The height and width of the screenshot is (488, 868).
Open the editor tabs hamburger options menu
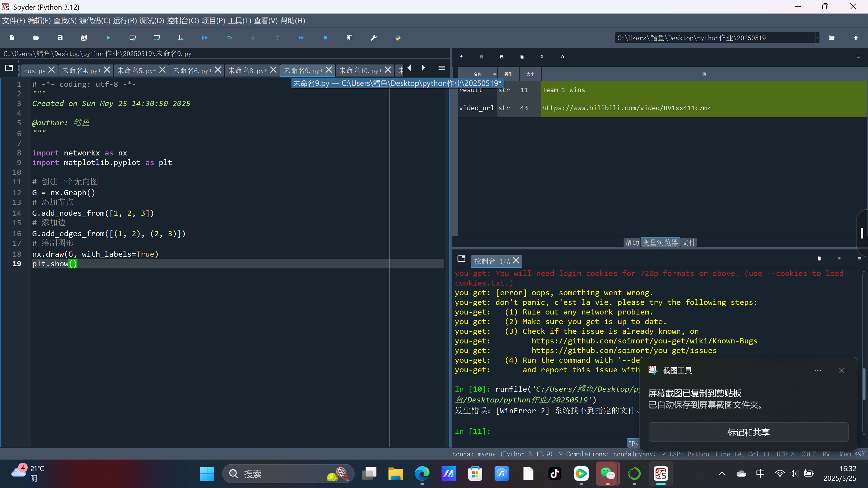pyautogui.click(x=442, y=68)
